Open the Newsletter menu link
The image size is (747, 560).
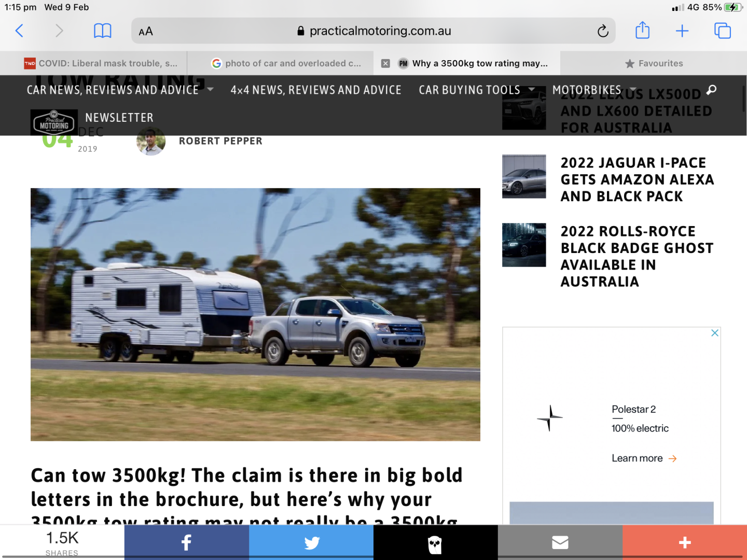(x=119, y=118)
